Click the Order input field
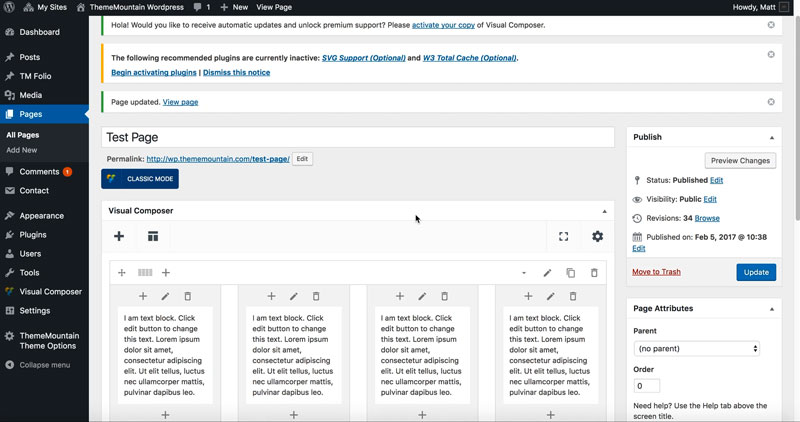800x422 pixels. pos(646,386)
